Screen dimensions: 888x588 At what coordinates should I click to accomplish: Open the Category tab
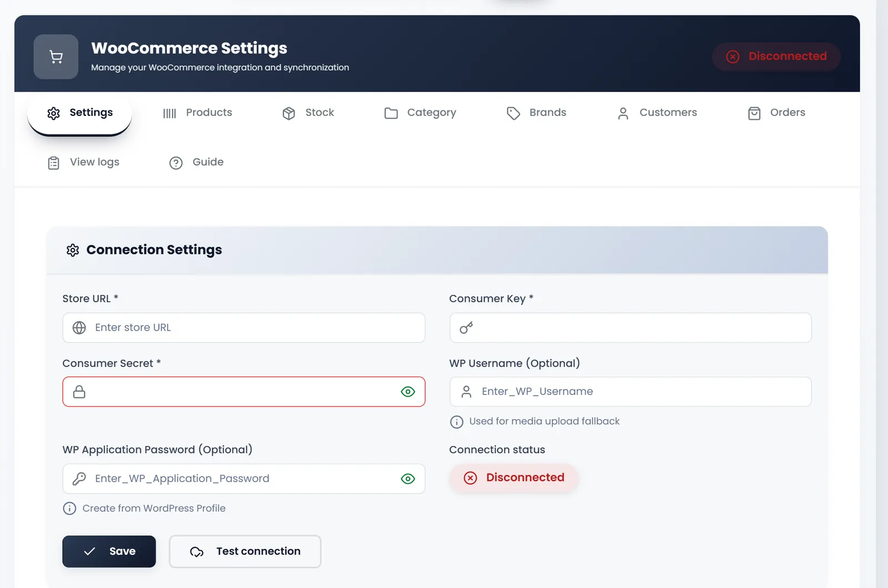tap(420, 113)
